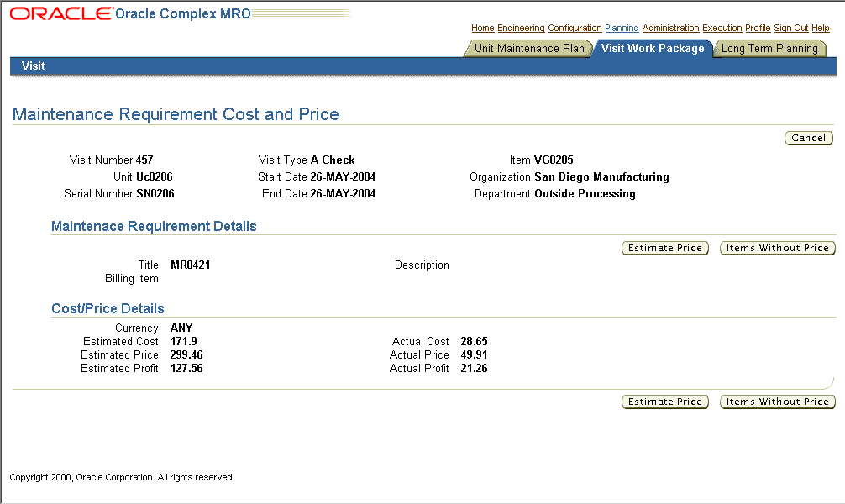Click the upper Estimate Price button
This screenshot has height=504, width=845.
(665, 248)
